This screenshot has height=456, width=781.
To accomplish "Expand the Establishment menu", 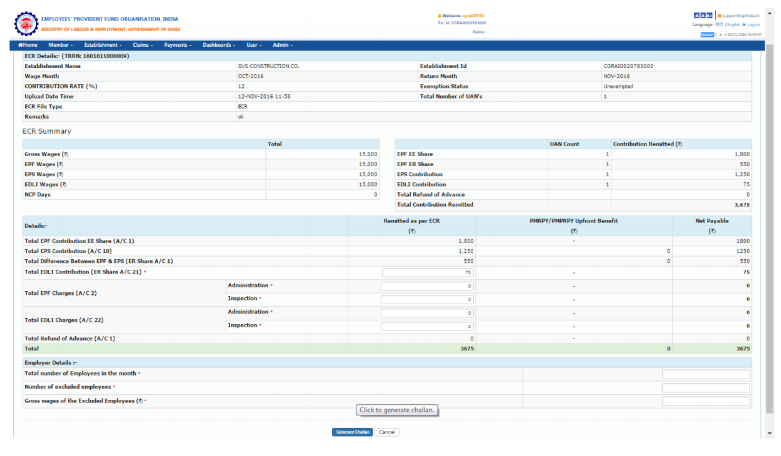I will coord(103,45).
